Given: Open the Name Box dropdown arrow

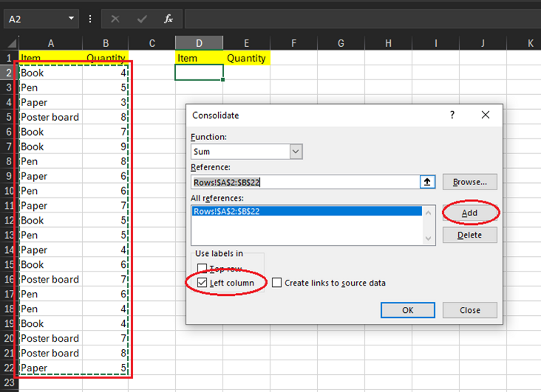Looking at the screenshot, I should point(71,19).
